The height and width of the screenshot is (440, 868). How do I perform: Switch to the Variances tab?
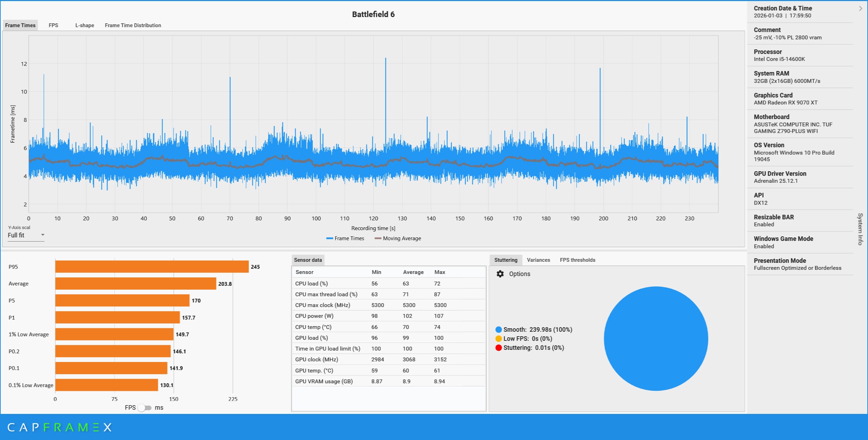538,260
